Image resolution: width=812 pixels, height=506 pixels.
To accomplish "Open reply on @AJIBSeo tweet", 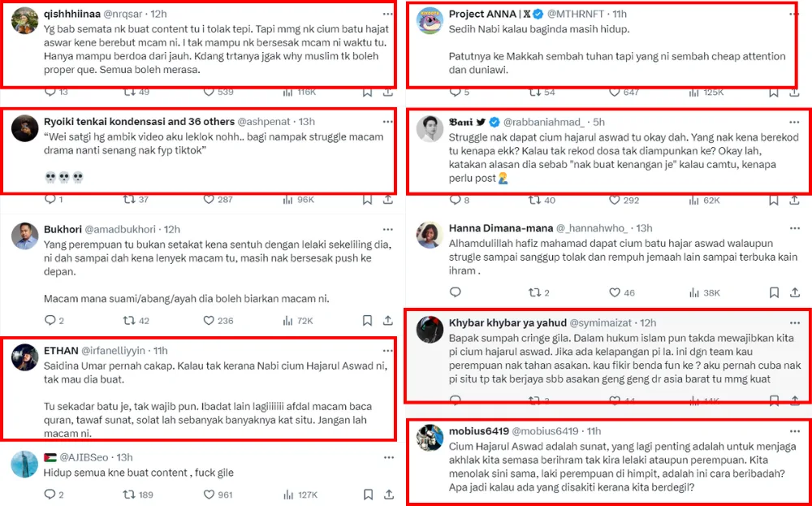I will [x=50, y=494].
